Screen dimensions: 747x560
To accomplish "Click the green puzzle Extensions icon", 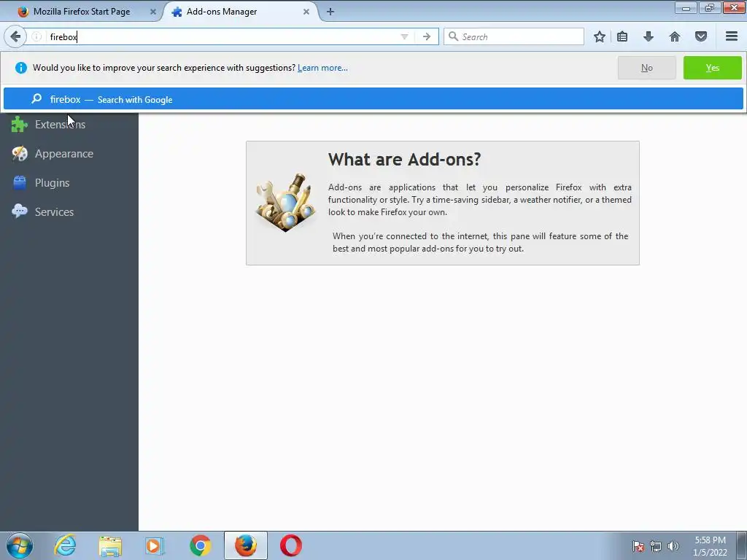I will tap(20, 124).
